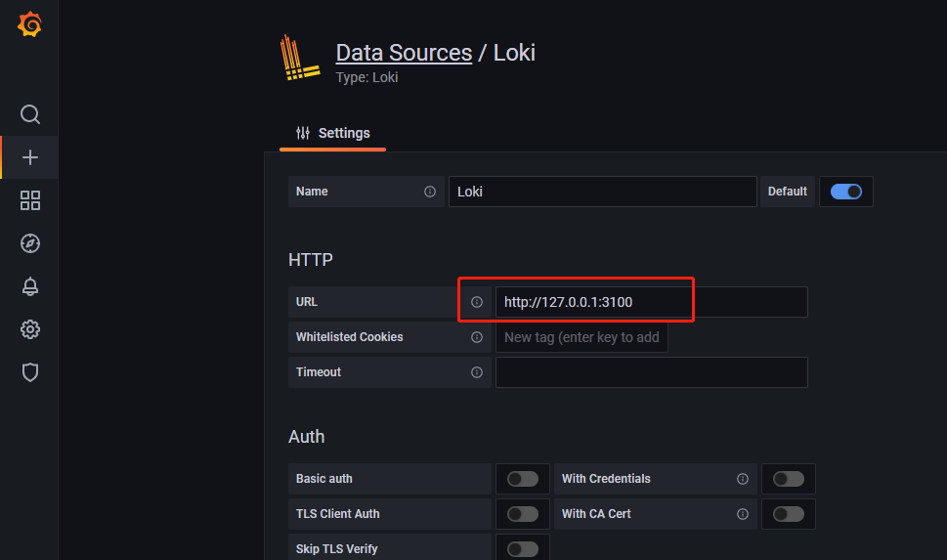Open the Search dashboards icon
The image size is (947, 560).
coord(29,114)
